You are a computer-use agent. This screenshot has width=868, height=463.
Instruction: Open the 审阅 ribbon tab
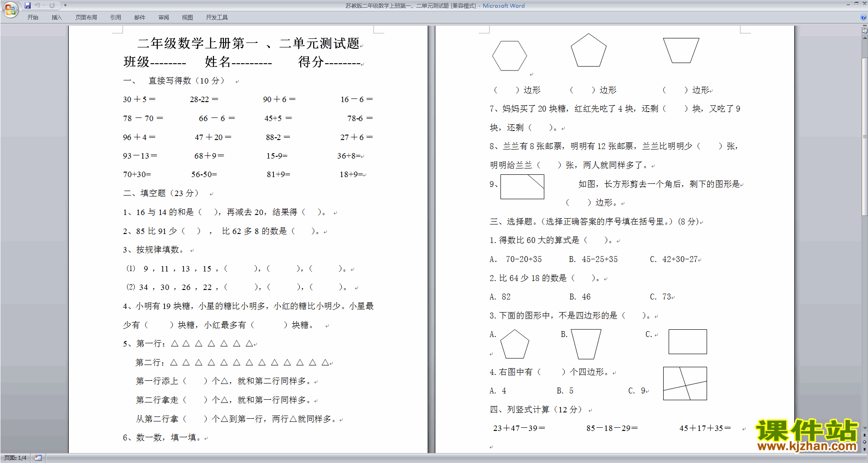click(x=164, y=17)
